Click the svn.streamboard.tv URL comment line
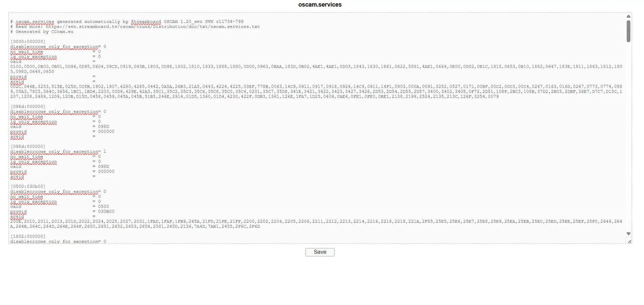The width and height of the screenshot is (644, 305). 135,27
